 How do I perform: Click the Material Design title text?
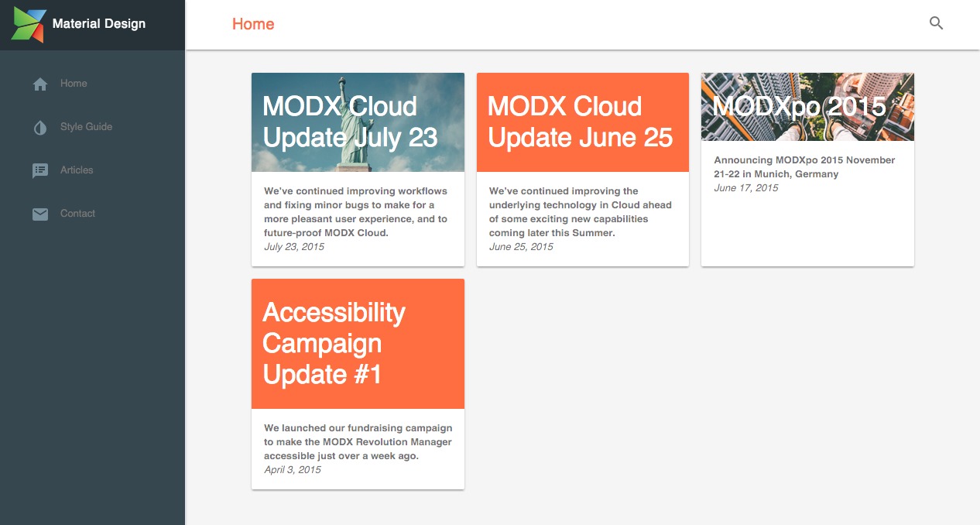click(98, 23)
